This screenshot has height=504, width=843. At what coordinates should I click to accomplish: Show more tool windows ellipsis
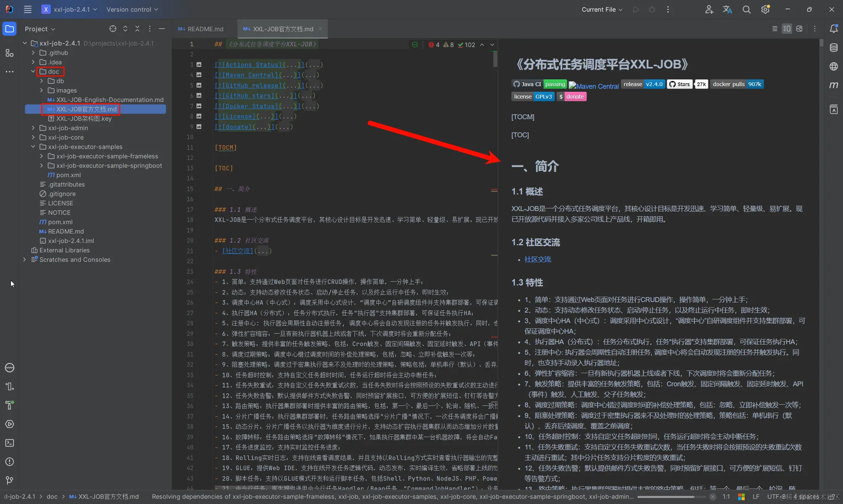[x=9, y=71]
